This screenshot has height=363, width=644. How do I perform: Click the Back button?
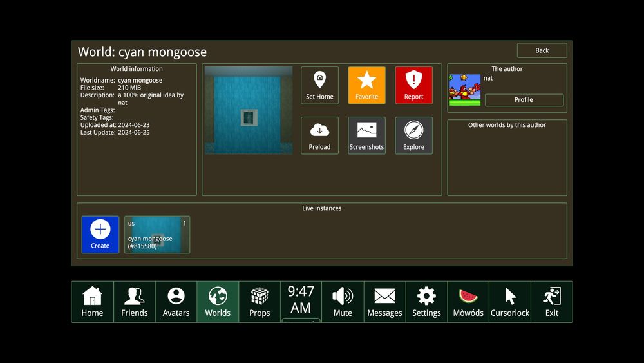(542, 50)
